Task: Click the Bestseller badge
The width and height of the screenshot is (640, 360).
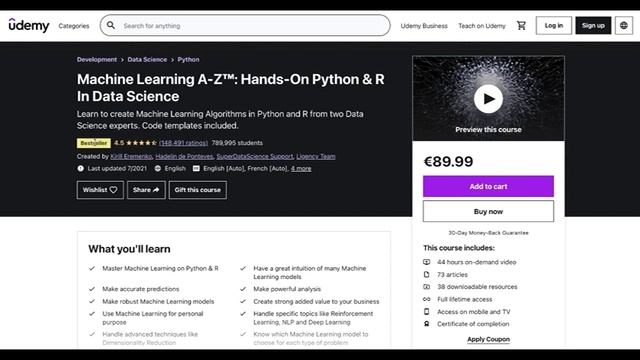Action: pyautogui.click(x=93, y=143)
